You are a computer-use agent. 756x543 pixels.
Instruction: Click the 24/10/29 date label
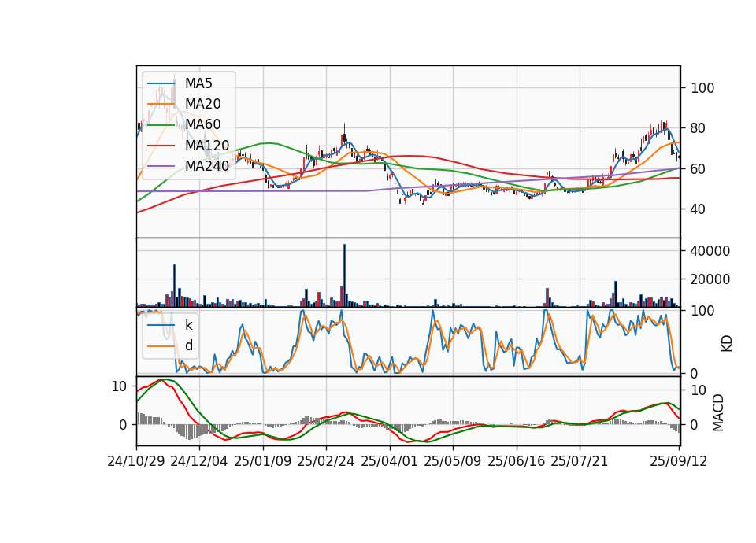[136, 461]
